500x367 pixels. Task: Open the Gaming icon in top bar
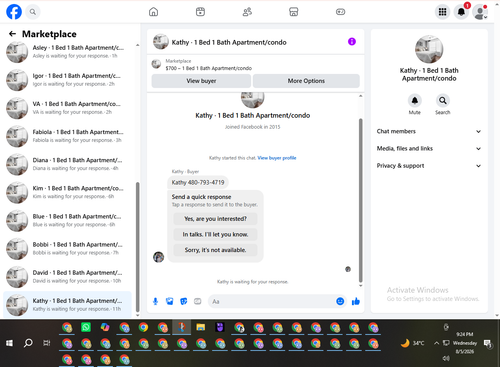pos(340,12)
